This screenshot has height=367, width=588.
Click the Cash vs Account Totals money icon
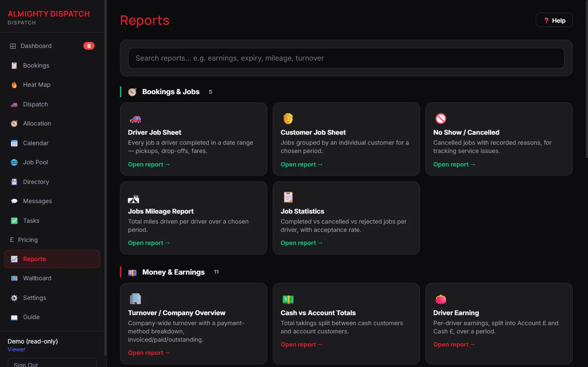tap(288, 299)
